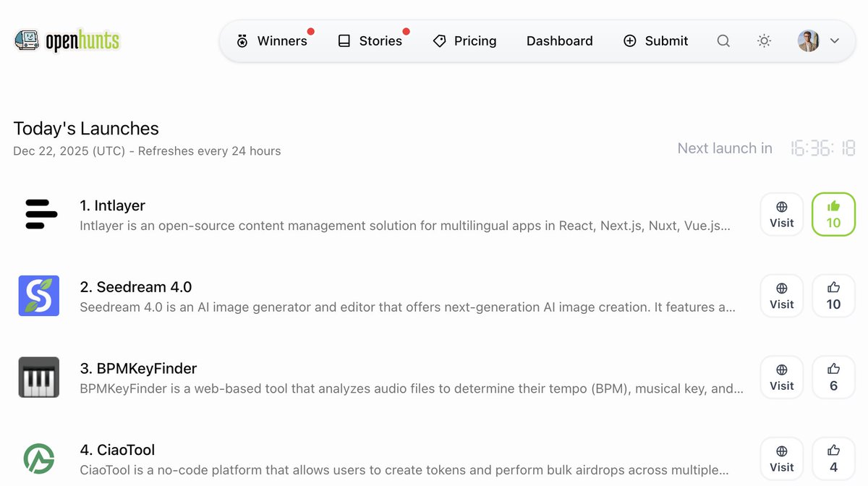Open the Seedream 4.0 product logo
Screen dimensions: 868x486
[x=39, y=296]
